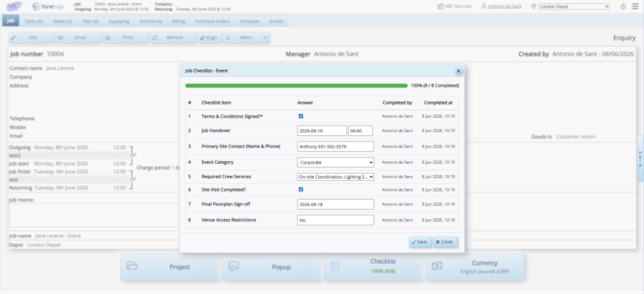Click the Venue Access Restrictions field
The image size is (644, 294).
coord(336,220)
